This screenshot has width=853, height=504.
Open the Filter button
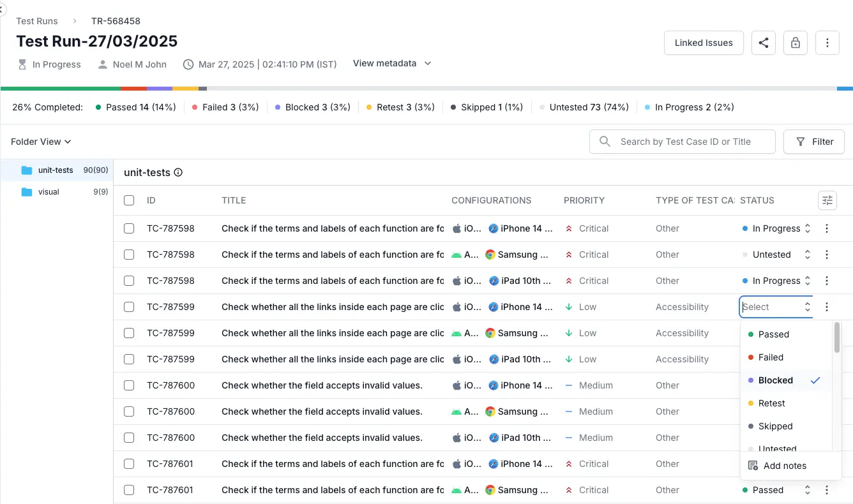click(814, 142)
